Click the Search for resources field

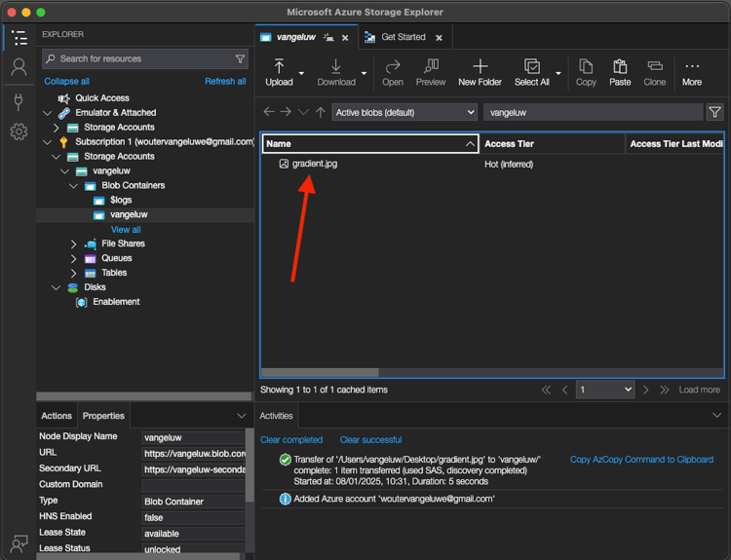(x=144, y=58)
